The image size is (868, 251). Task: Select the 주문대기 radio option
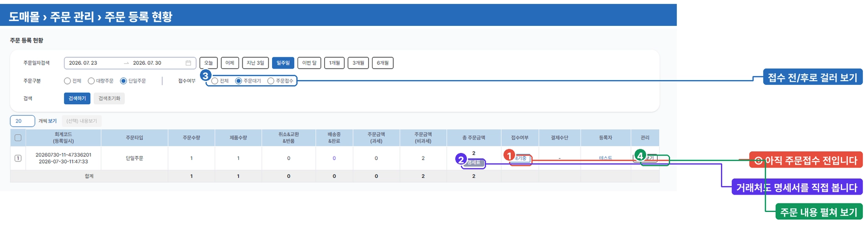tap(239, 81)
